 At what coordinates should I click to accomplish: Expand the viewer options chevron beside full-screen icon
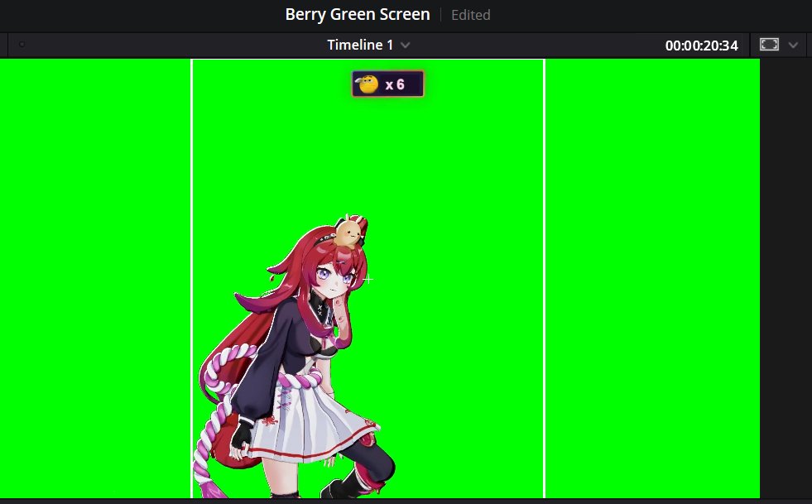793,45
